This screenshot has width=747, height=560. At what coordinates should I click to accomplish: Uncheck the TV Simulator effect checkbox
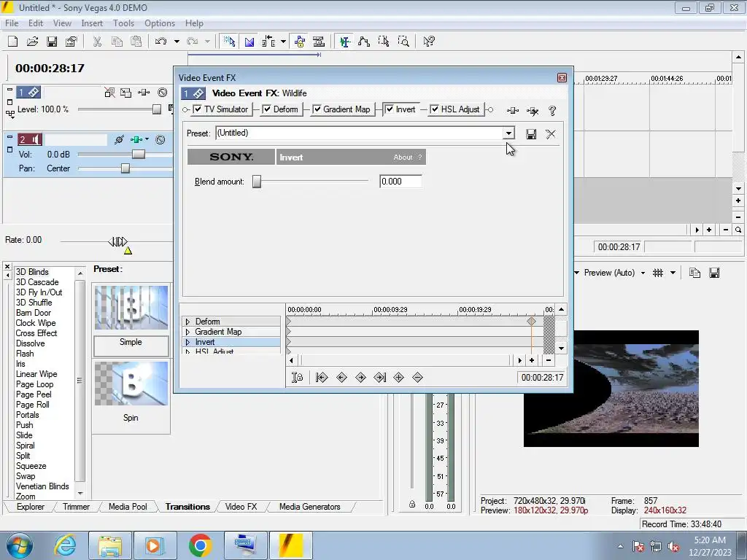[x=198, y=109]
